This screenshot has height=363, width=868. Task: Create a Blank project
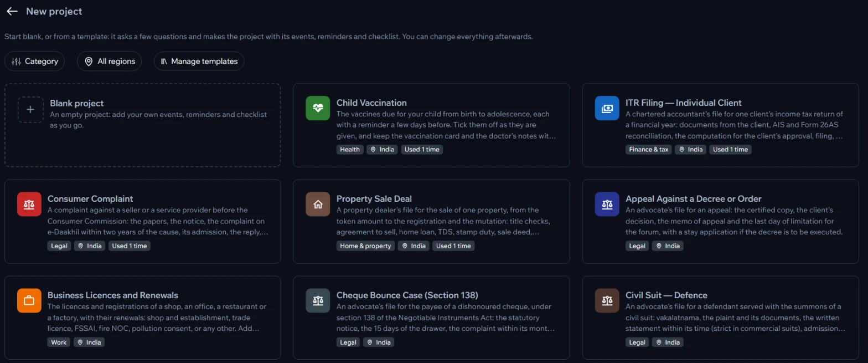(x=142, y=125)
